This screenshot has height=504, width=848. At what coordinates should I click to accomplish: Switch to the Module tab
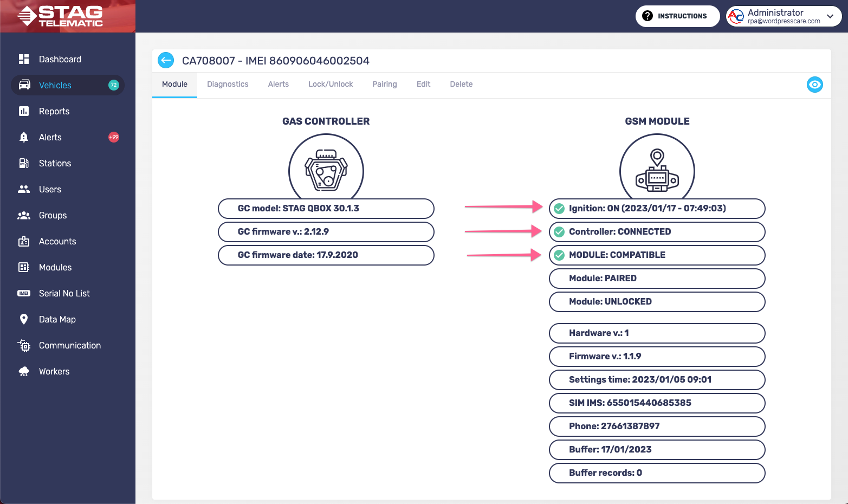coord(174,85)
